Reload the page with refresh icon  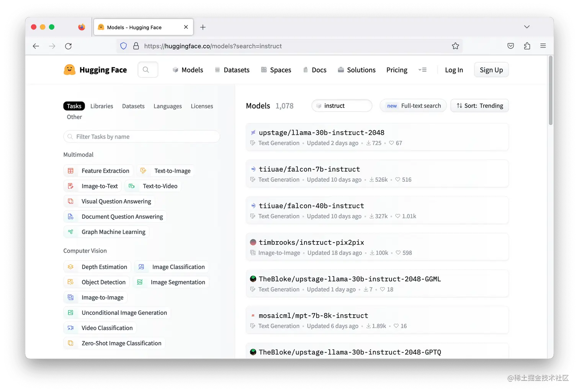(x=69, y=46)
